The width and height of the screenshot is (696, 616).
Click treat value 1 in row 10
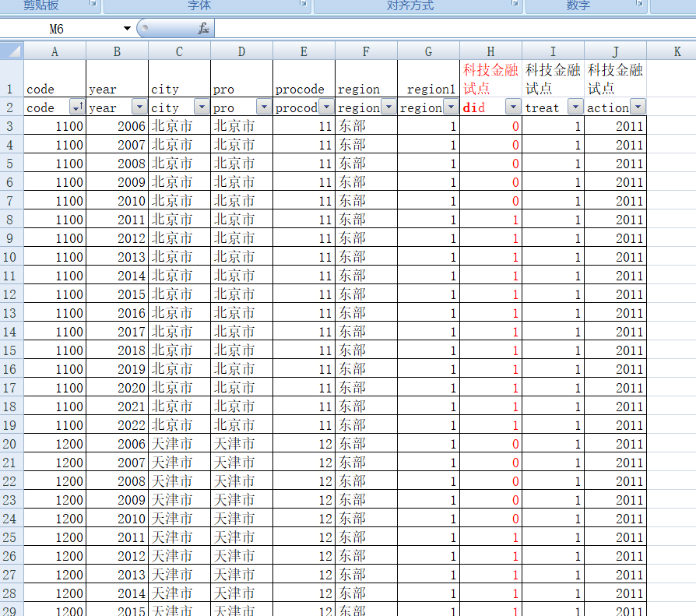tap(553, 257)
